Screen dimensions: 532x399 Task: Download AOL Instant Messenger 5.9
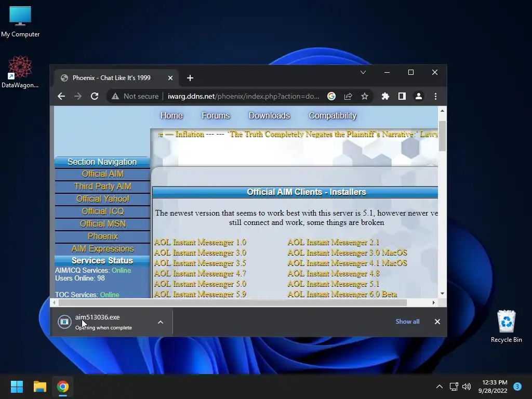coord(200,294)
